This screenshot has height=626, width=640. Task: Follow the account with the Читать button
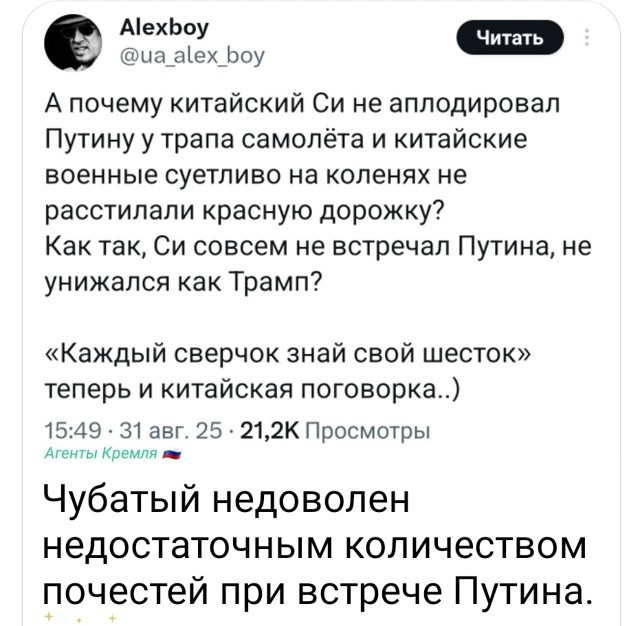click(510, 38)
